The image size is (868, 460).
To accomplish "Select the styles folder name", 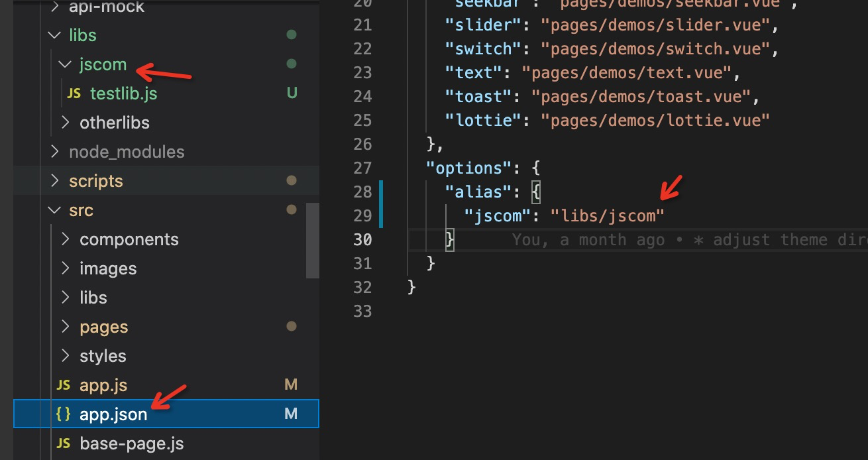I will pos(103,356).
